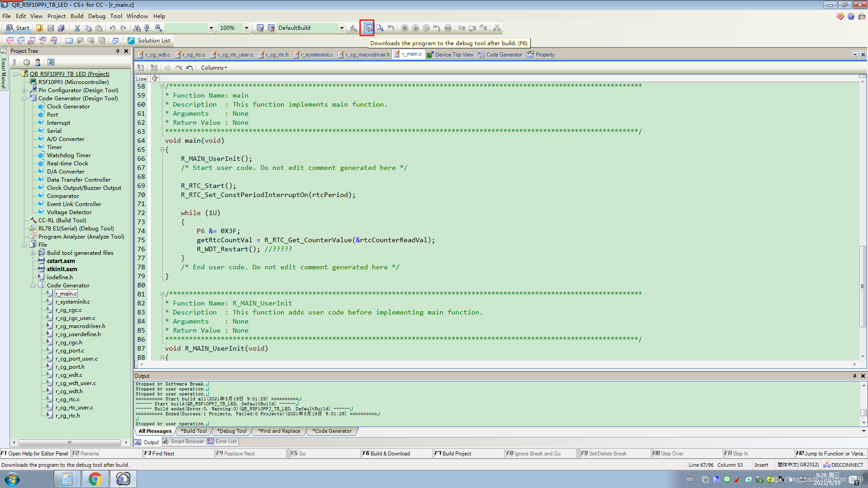Screen dimensions: 868x488
Task: Select CC-RL (Build Tool) tree item
Action: (62, 221)
